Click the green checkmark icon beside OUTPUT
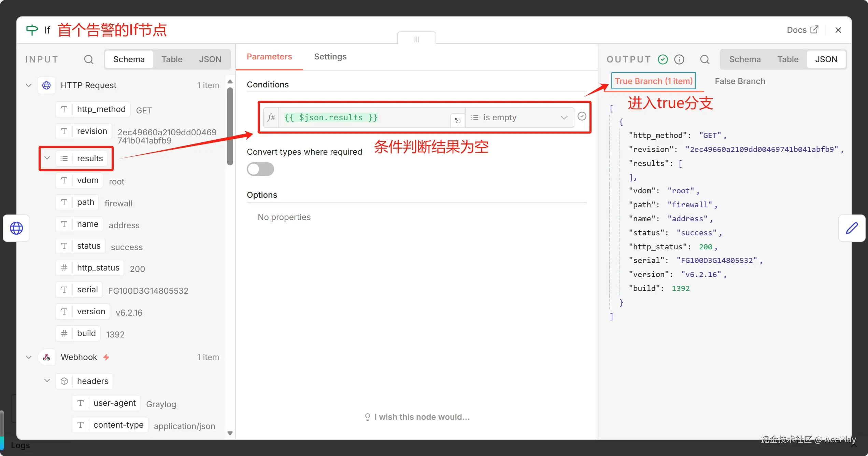 [x=663, y=59]
